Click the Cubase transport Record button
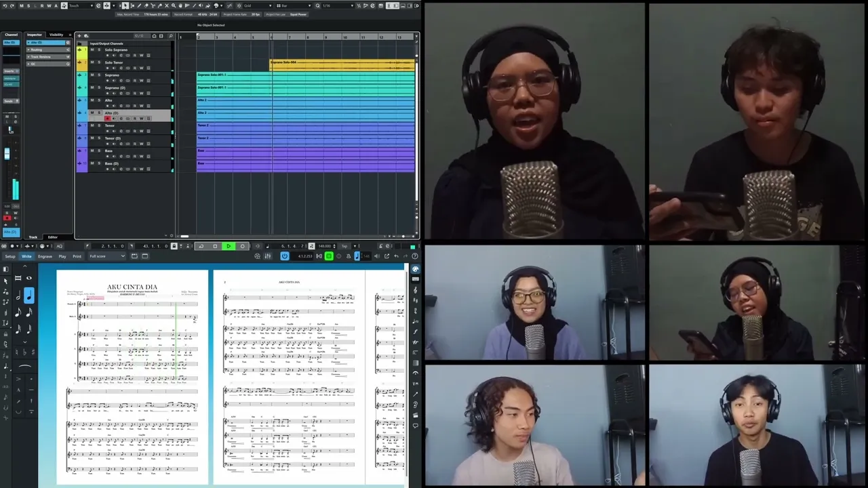Screen dimensions: 868x488 (x=243, y=246)
